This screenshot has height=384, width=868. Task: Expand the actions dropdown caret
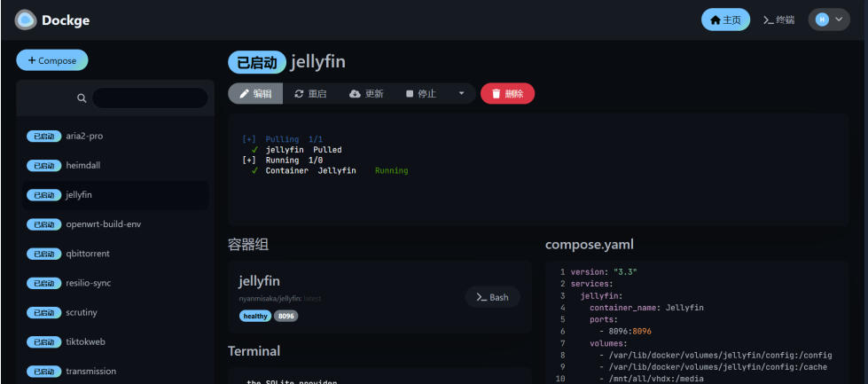coord(462,93)
